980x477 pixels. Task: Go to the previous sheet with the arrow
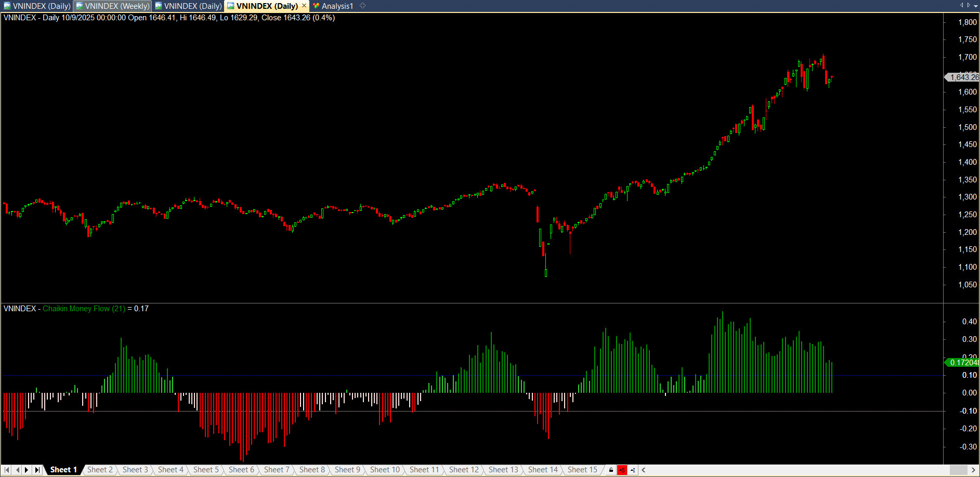click(x=17, y=470)
